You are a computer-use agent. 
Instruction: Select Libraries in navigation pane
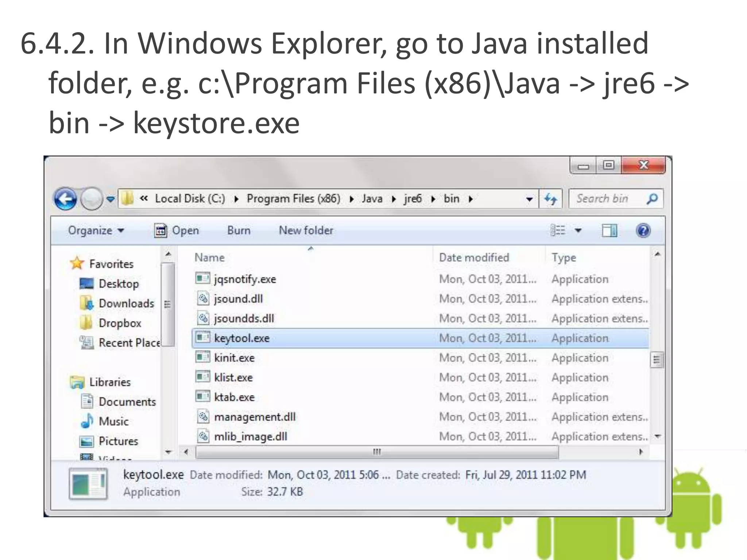tap(110, 382)
